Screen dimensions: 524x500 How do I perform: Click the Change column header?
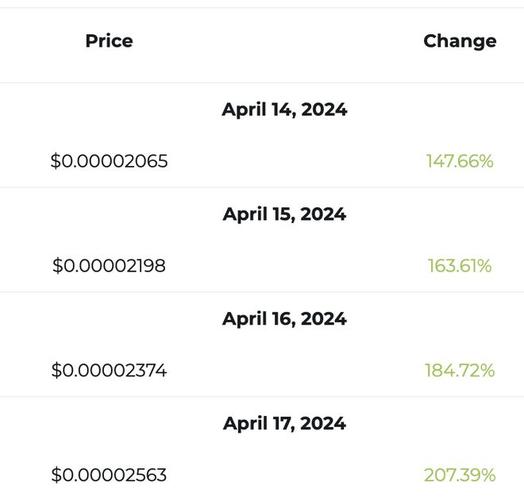[x=460, y=42]
